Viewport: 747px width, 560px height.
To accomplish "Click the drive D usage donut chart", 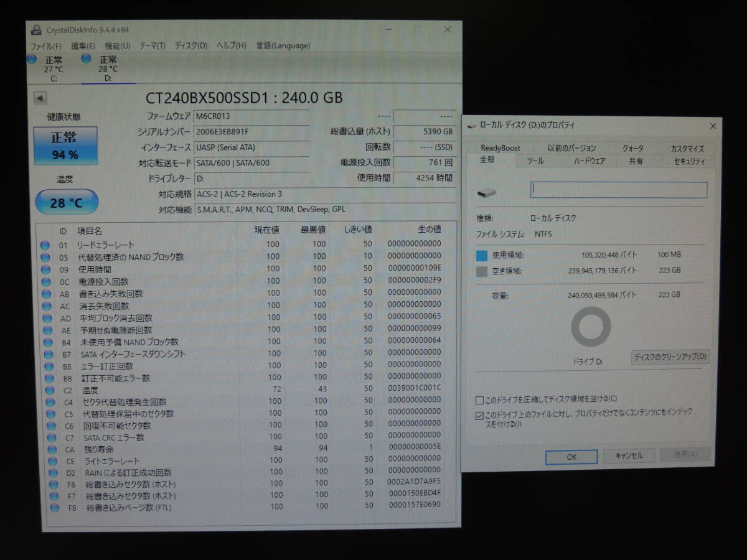I will click(x=591, y=327).
